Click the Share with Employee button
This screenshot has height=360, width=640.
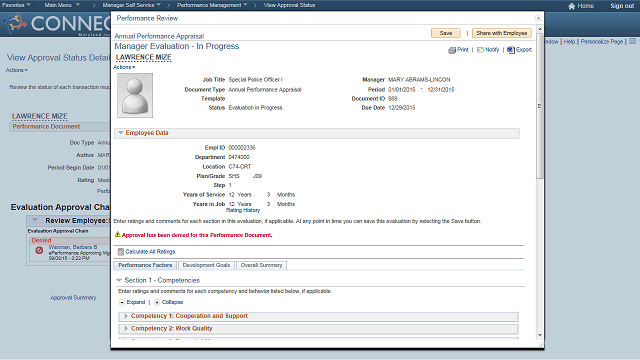pyautogui.click(x=502, y=33)
